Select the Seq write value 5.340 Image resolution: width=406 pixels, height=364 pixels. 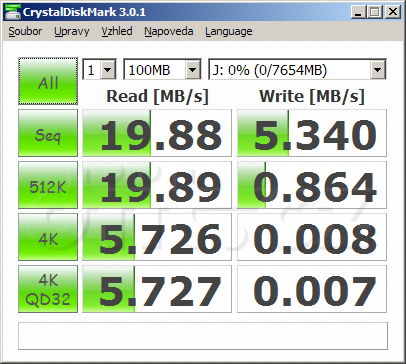312,133
